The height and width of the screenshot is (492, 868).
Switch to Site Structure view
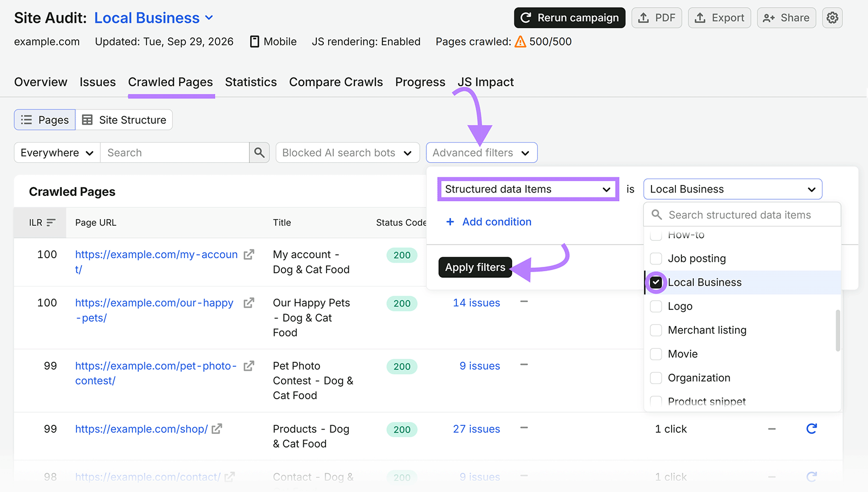(124, 120)
